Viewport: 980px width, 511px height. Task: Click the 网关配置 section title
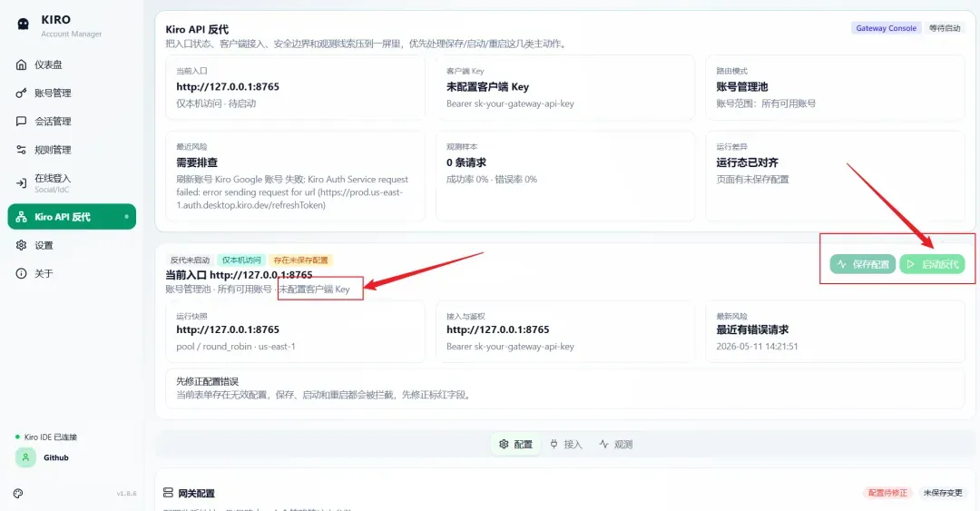coord(196,494)
